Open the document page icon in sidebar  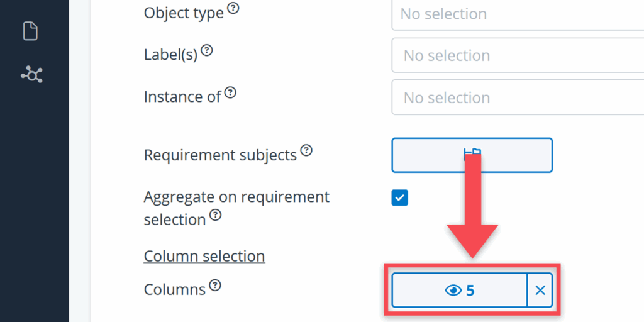click(x=31, y=31)
